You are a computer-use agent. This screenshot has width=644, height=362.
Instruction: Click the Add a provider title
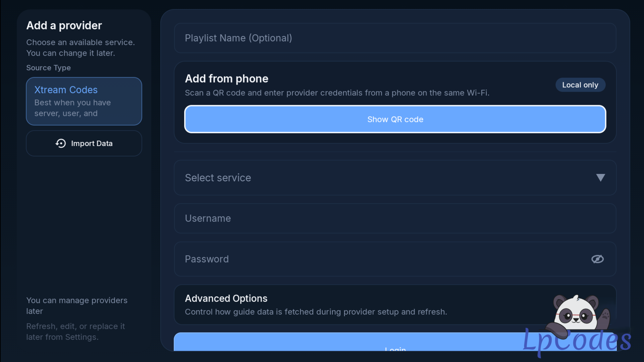[x=64, y=26]
